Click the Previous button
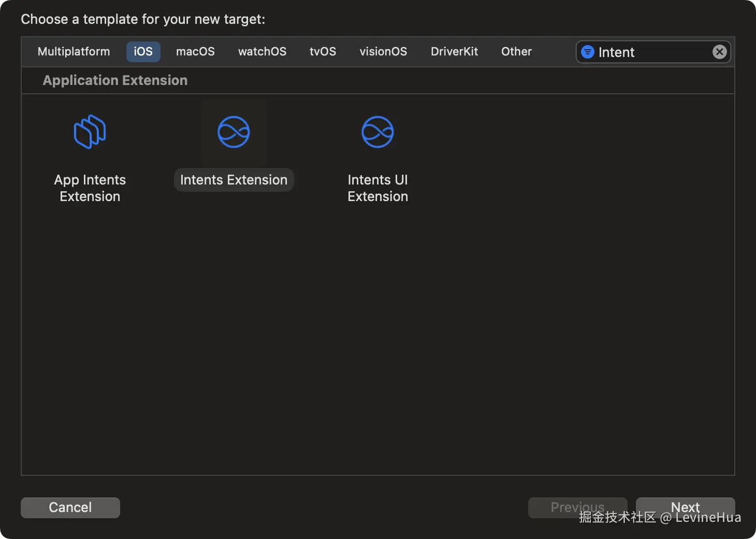The image size is (756, 539). (577, 507)
